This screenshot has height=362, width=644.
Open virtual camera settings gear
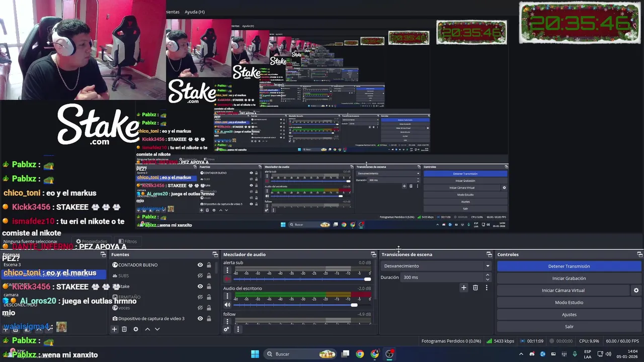click(x=636, y=290)
